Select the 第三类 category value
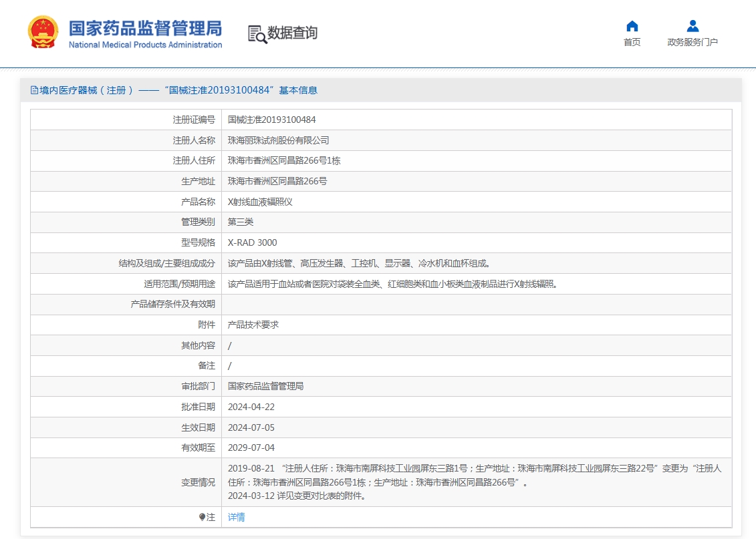The width and height of the screenshot is (756, 539). pos(240,222)
